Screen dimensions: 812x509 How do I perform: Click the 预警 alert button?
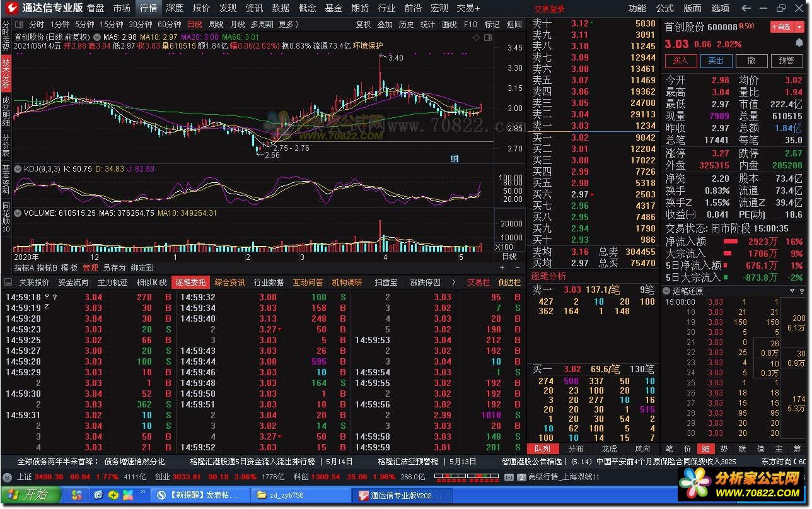787,61
